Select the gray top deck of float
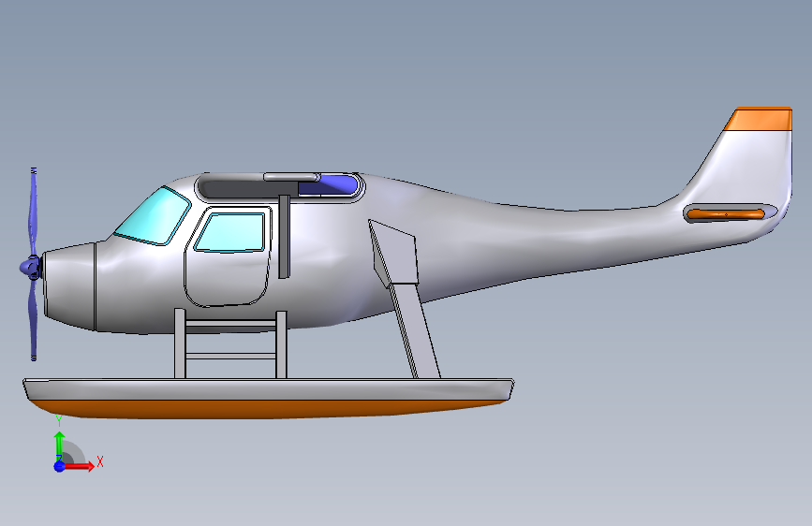 click(268, 388)
